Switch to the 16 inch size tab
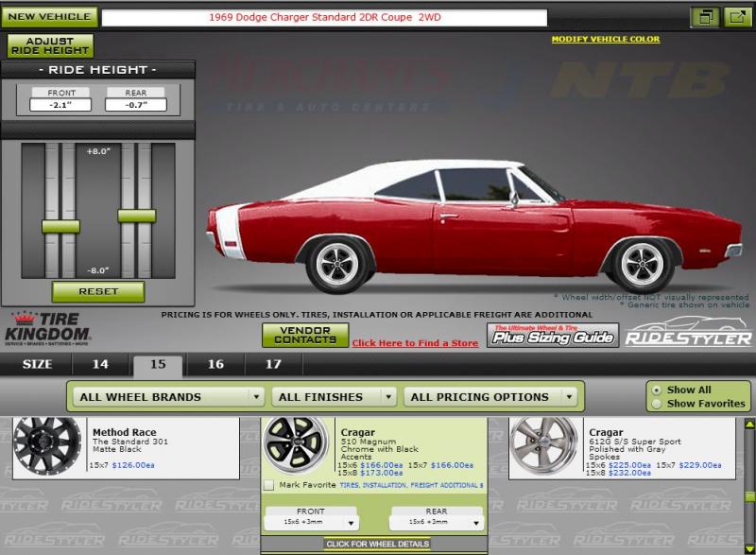Image resolution: width=756 pixels, height=555 pixels. [215, 365]
